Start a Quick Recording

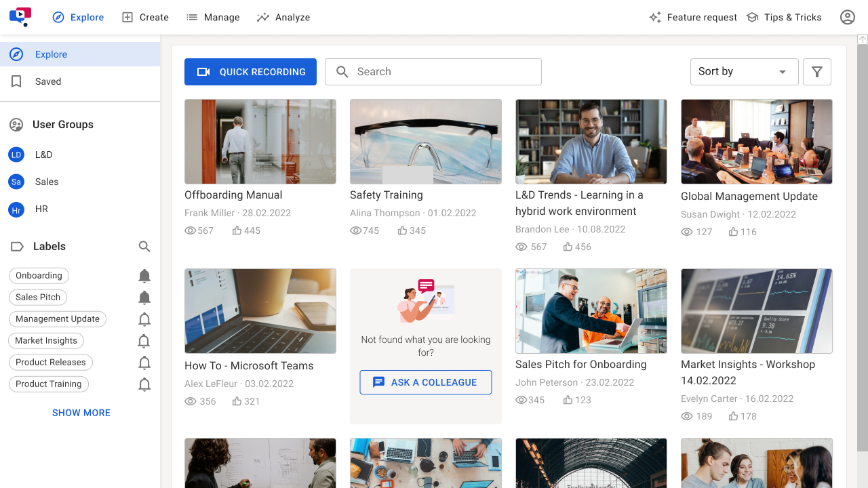pyautogui.click(x=250, y=72)
